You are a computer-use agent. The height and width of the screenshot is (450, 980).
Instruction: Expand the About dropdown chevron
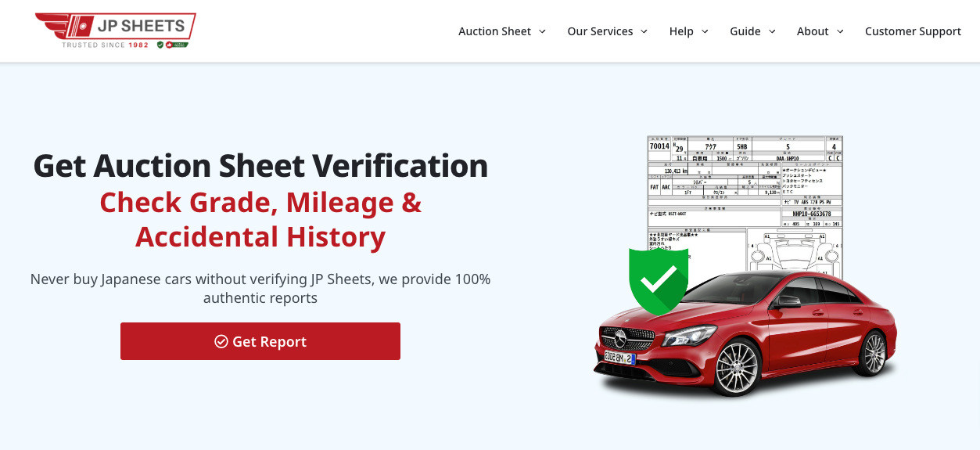click(x=840, y=31)
